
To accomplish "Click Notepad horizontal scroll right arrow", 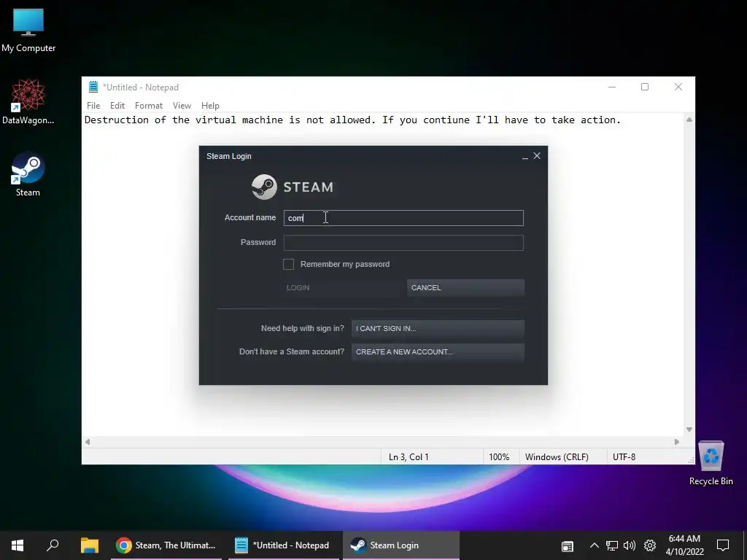I will click(x=677, y=442).
